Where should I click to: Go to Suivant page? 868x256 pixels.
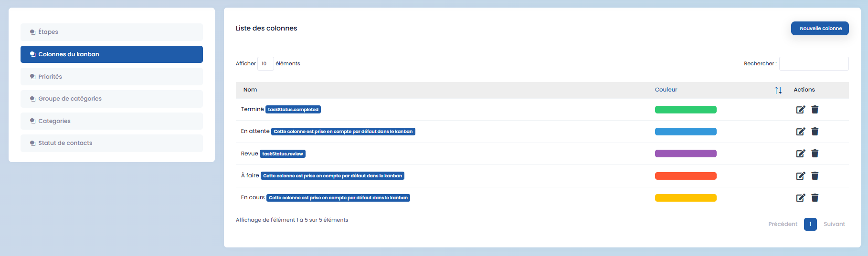(834, 224)
